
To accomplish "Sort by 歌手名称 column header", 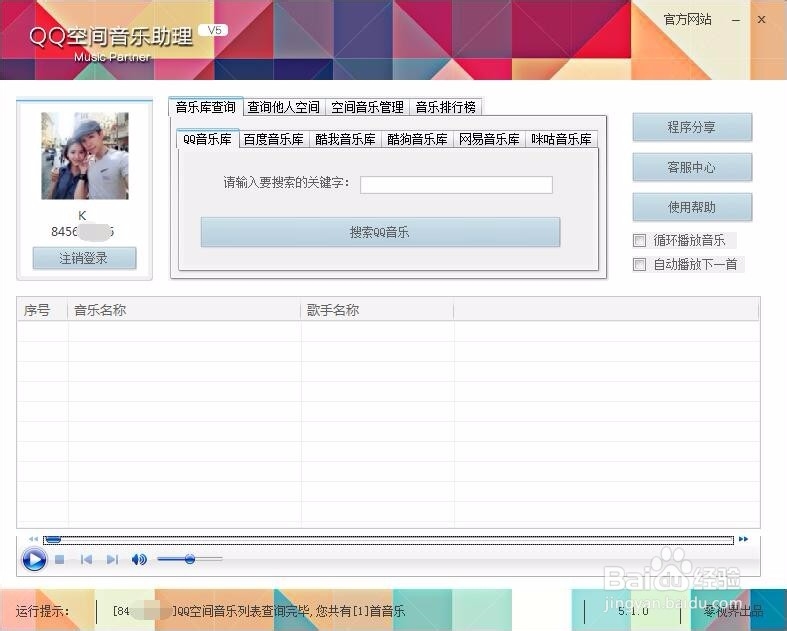I will click(377, 310).
